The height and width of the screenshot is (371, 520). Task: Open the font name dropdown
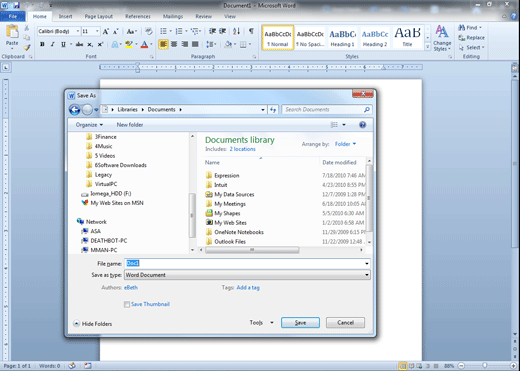pyautogui.click(x=78, y=31)
